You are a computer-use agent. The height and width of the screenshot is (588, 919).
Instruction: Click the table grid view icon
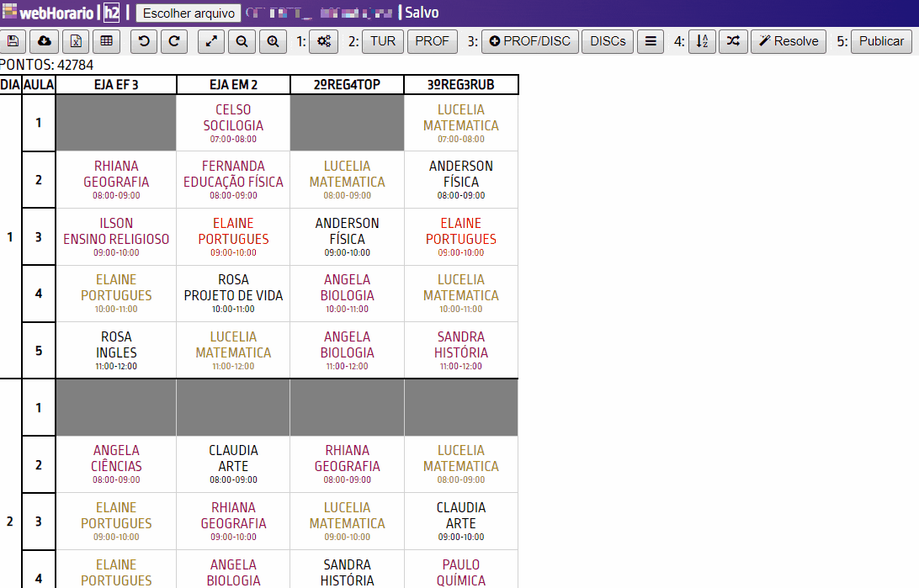pyautogui.click(x=106, y=41)
